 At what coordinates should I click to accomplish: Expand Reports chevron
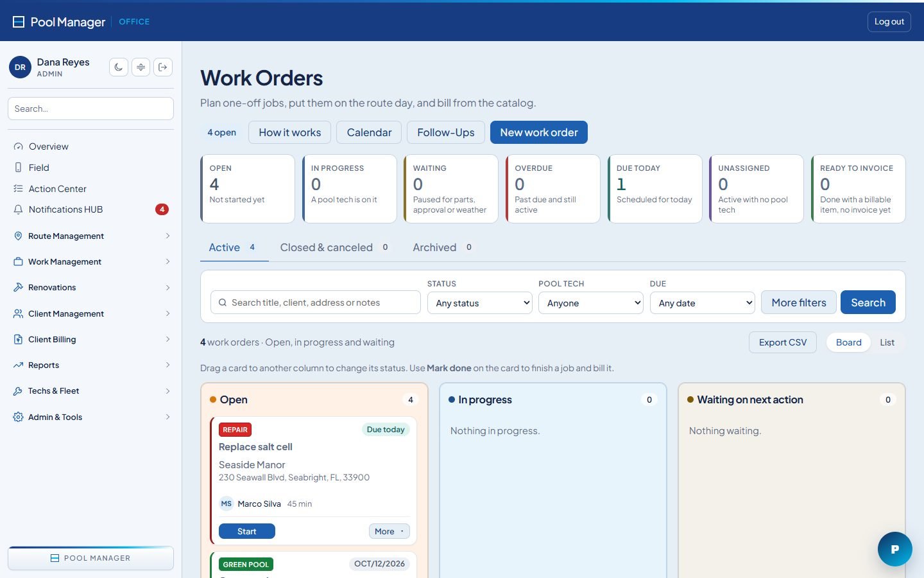pos(167,365)
